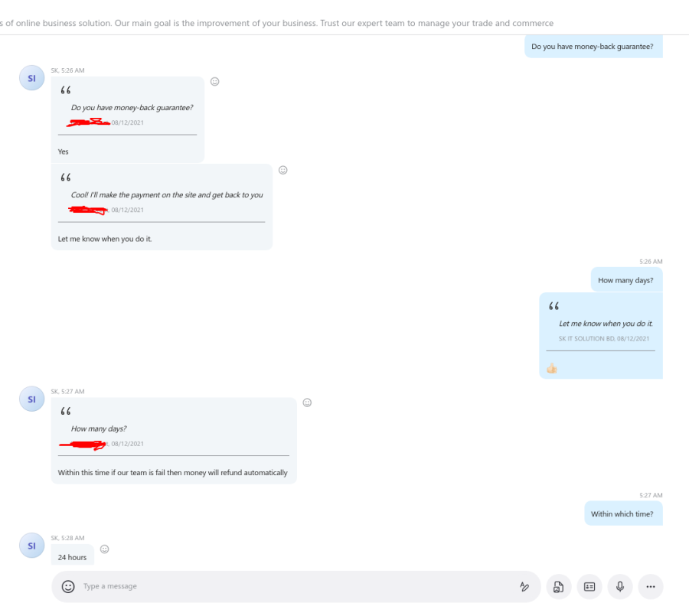Image resolution: width=689 pixels, height=616 pixels.
Task: Select the sent 'How many days?' bubble
Action: (x=626, y=280)
